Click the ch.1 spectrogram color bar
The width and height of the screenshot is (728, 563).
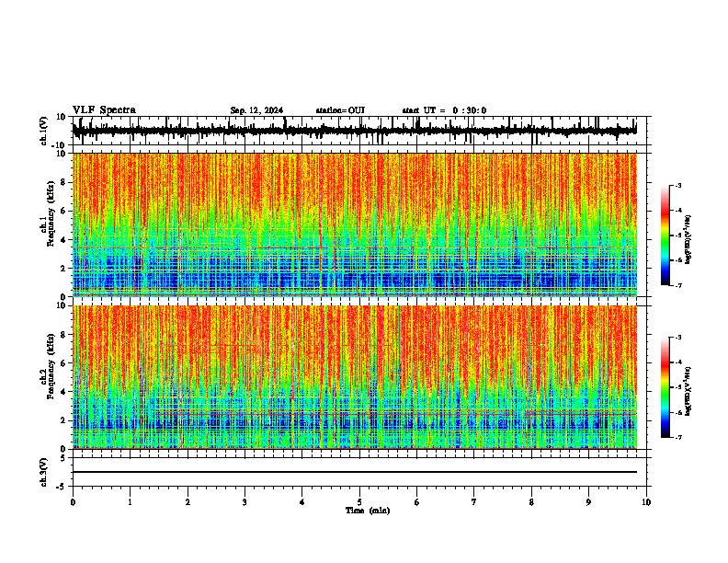pos(665,236)
